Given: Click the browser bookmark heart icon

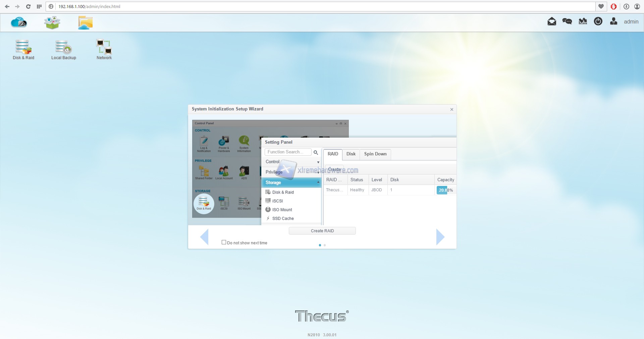Looking at the screenshot, I should tap(601, 6).
